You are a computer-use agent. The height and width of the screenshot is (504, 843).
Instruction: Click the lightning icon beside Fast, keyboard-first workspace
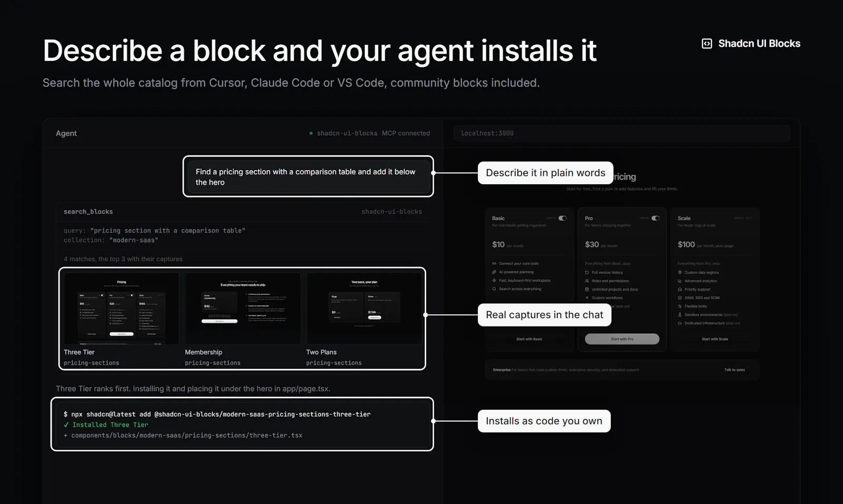494,280
